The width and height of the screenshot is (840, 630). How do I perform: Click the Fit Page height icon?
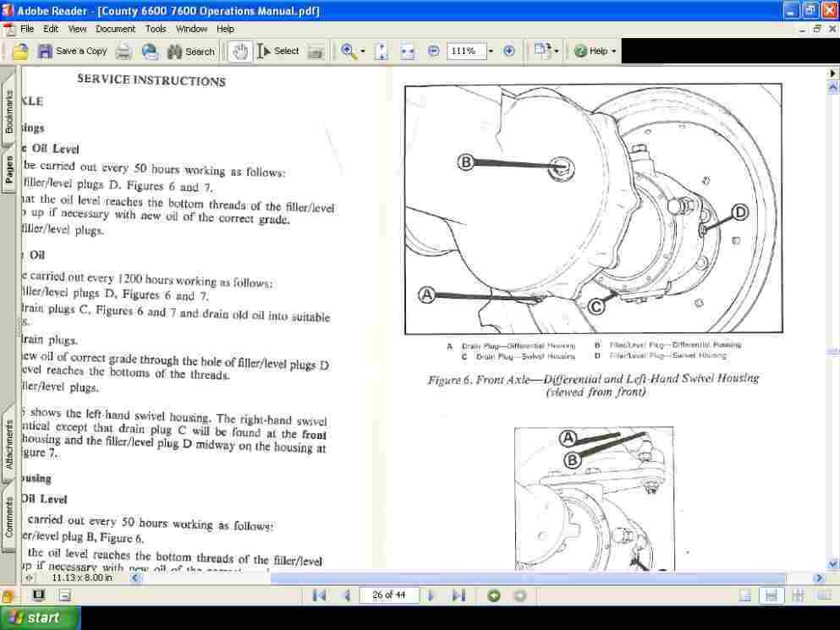382,52
